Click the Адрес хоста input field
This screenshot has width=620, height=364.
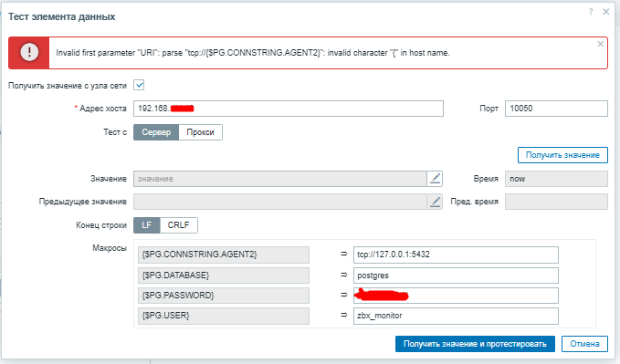[x=289, y=109]
